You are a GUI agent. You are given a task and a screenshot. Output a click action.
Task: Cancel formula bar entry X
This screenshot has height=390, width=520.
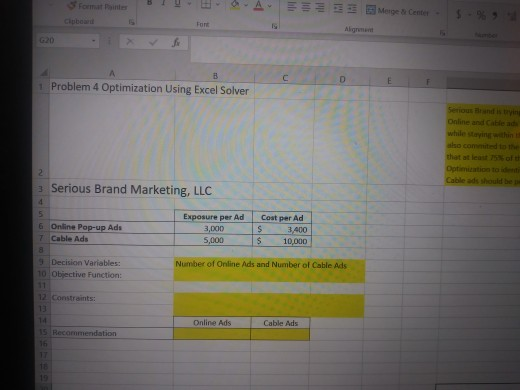pos(130,42)
